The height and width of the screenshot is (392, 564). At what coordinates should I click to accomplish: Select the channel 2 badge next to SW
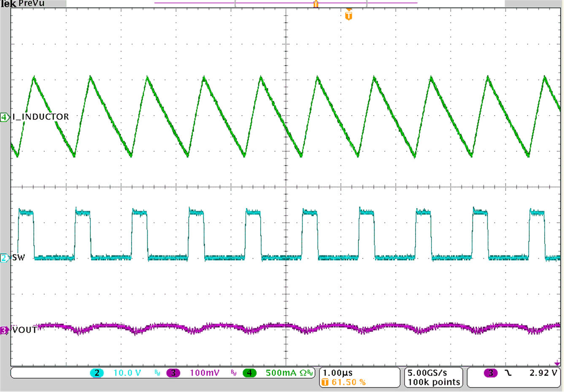4,257
